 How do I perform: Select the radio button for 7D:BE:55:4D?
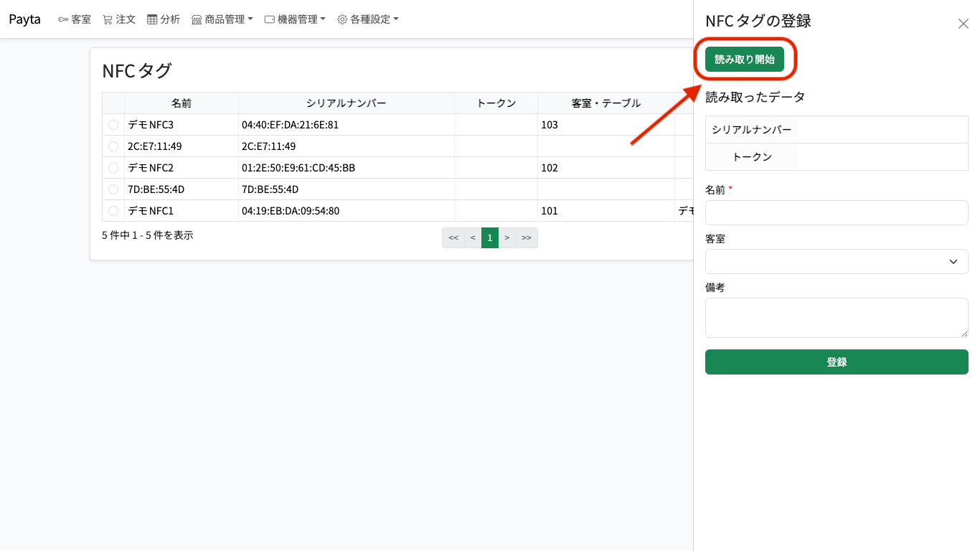pos(113,189)
